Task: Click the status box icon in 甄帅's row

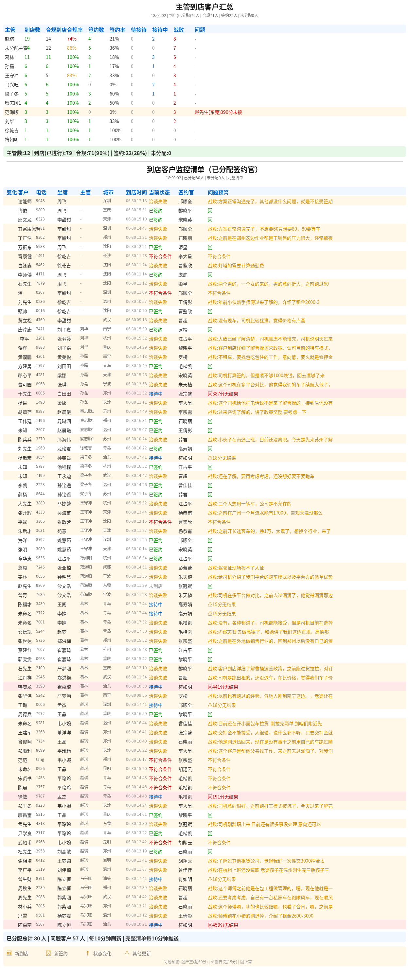Action: pyautogui.click(x=210, y=312)
